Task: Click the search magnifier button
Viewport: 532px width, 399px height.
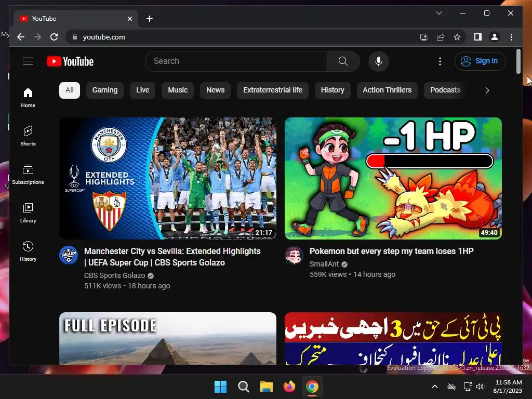Action: (x=343, y=61)
